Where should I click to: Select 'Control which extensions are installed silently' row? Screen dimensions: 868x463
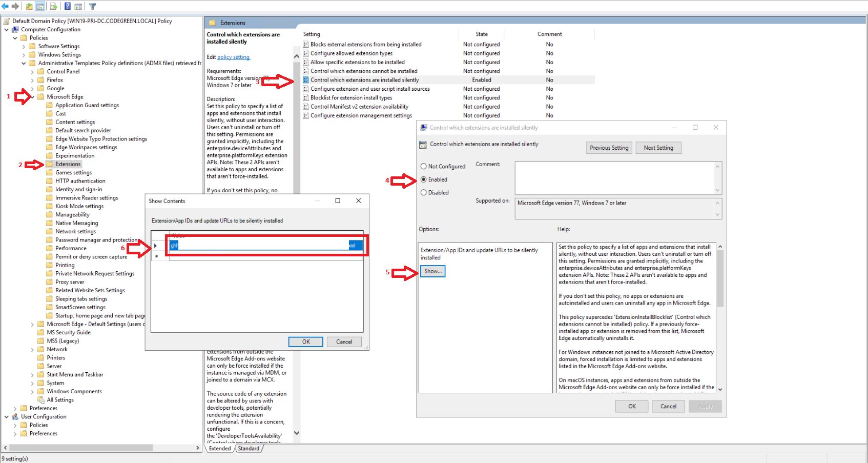click(448, 80)
